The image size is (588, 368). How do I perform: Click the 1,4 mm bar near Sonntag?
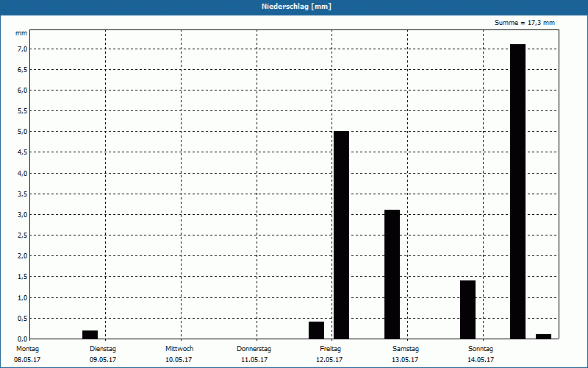click(x=467, y=310)
